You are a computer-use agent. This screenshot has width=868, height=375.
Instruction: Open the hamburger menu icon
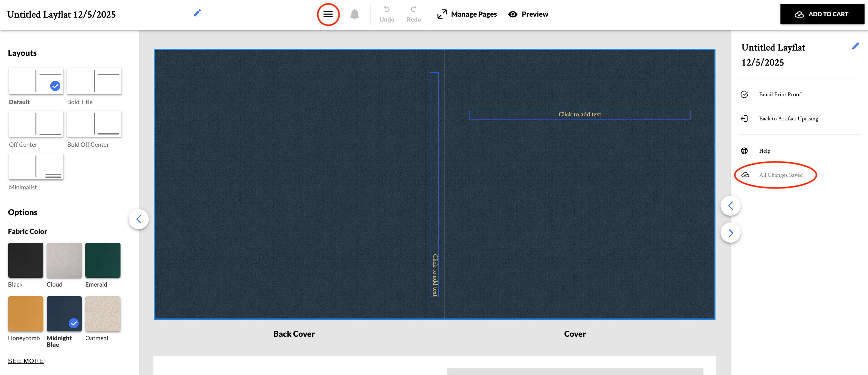click(328, 14)
